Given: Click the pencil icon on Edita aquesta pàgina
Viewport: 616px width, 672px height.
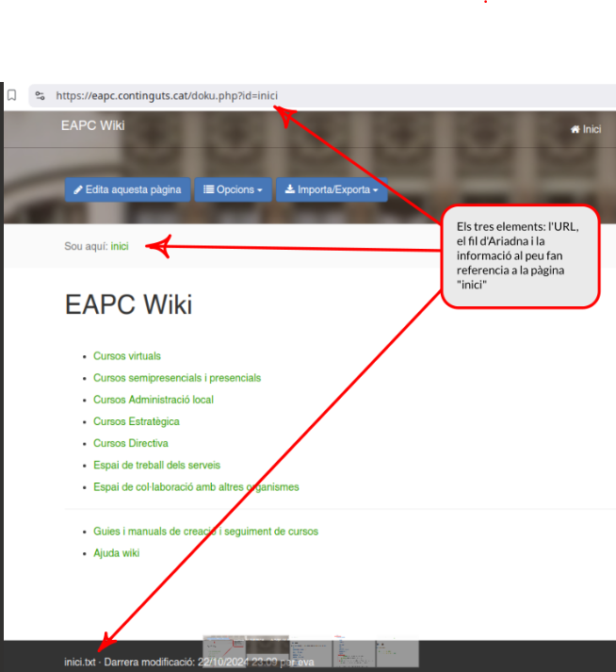Looking at the screenshot, I should [78, 189].
